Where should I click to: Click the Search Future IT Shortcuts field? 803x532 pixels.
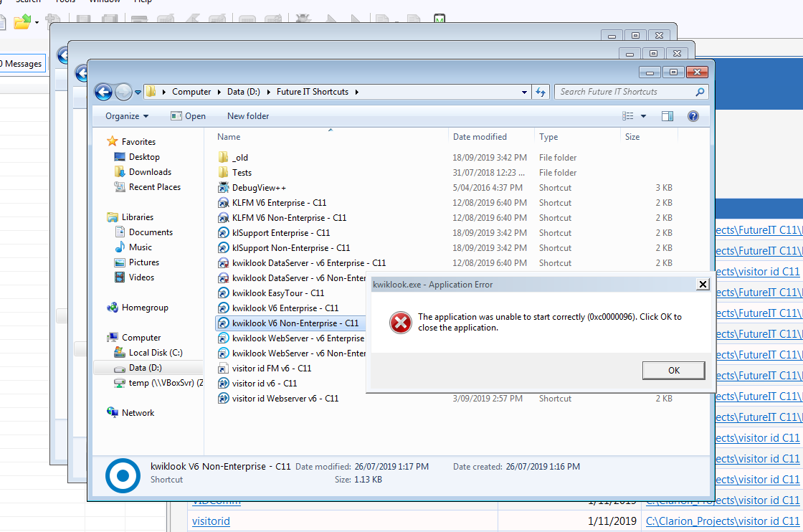coord(625,92)
